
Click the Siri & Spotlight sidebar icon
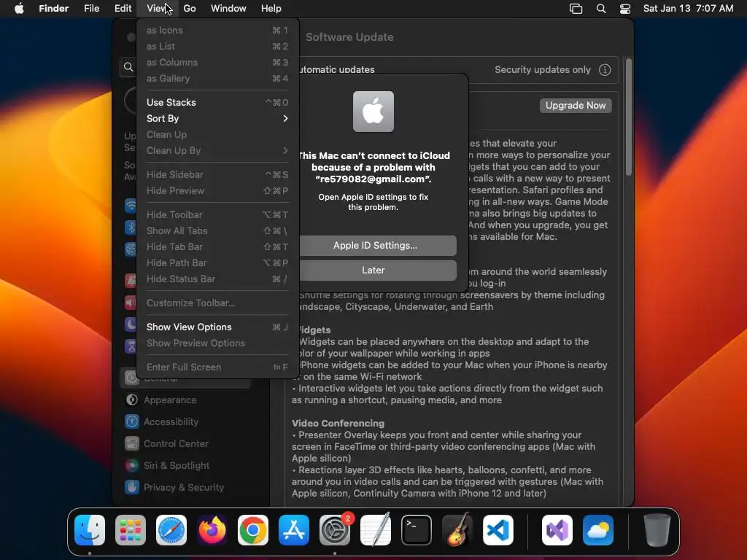tap(132, 466)
